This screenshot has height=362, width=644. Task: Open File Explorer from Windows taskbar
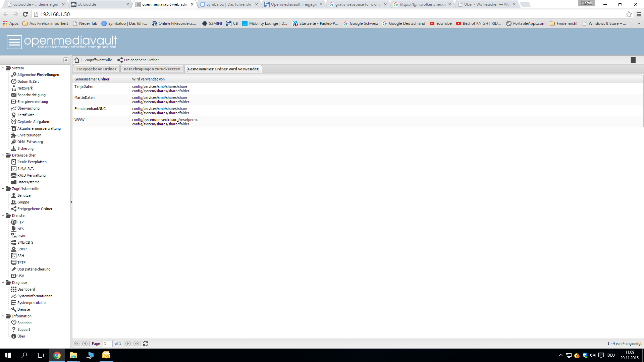coord(73,355)
